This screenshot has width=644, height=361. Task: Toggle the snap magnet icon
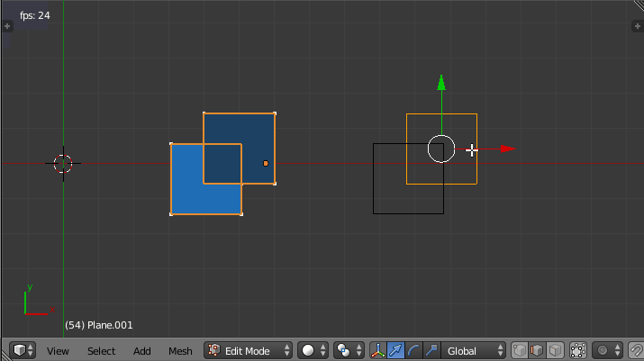point(636,350)
